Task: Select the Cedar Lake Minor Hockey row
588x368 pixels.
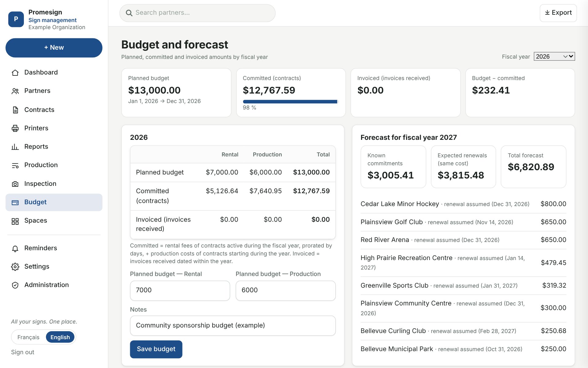Action: [463, 204]
